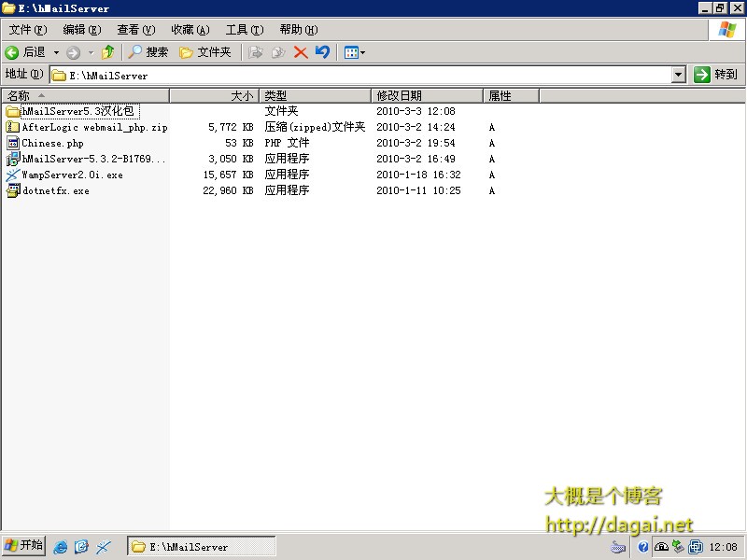Click the Go (转到) button
This screenshot has width=747, height=560.
pyautogui.click(x=716, y=75)
